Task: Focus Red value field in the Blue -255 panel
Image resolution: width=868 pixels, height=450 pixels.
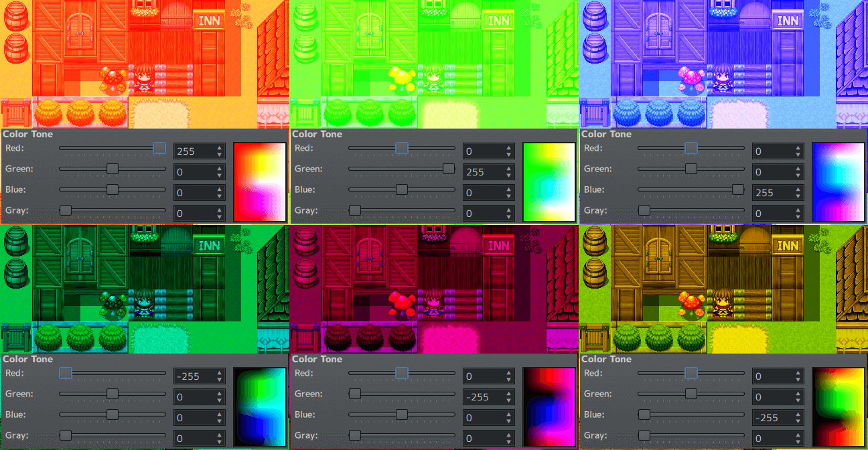Action: click(x=778, y=376)
